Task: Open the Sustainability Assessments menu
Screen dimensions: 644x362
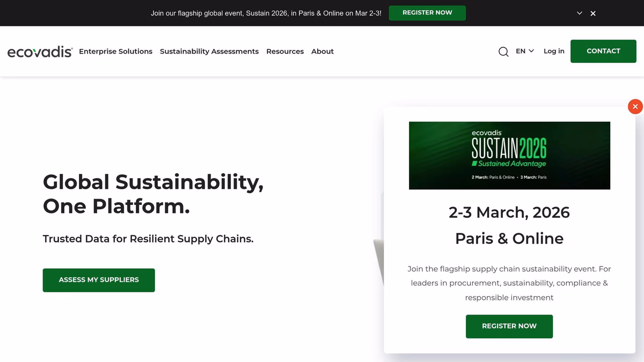Action: [x=209, y=51]
